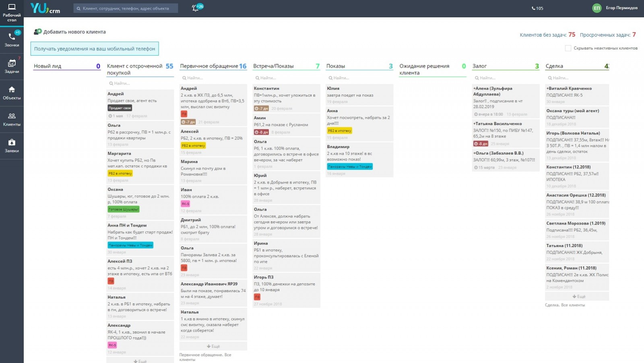Screen dimensions: 644x363
Task: Expand more clients under Первичное обращение
Action: (x=213, y=346)
